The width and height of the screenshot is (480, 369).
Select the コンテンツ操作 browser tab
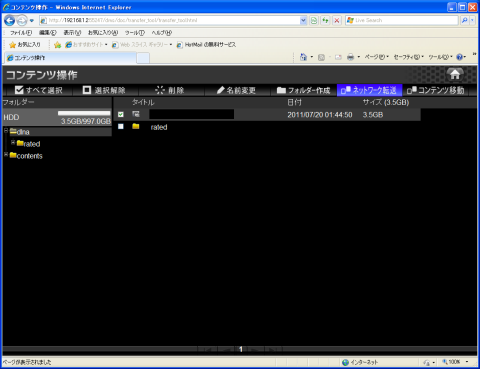point(71,58)
